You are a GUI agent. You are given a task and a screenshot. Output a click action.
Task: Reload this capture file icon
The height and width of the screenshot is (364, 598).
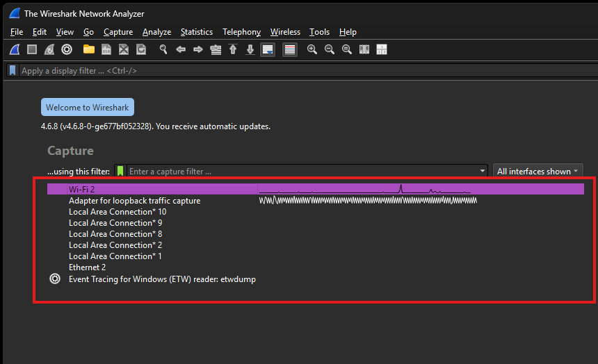point(141,49)
